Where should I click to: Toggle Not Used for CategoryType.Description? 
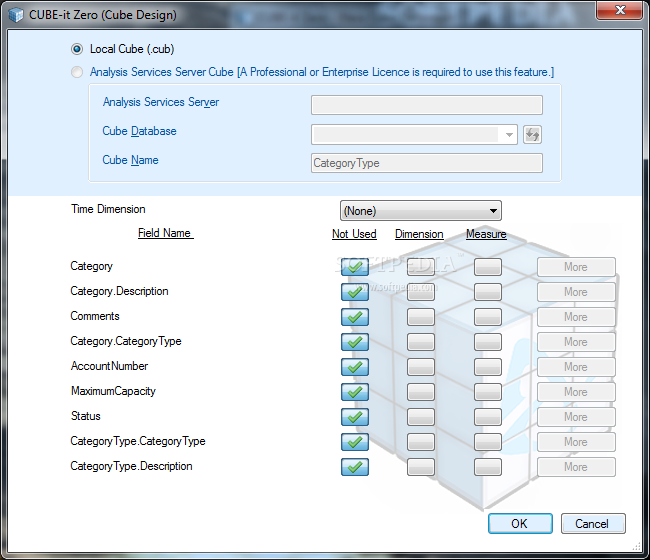tap(355, 467)
